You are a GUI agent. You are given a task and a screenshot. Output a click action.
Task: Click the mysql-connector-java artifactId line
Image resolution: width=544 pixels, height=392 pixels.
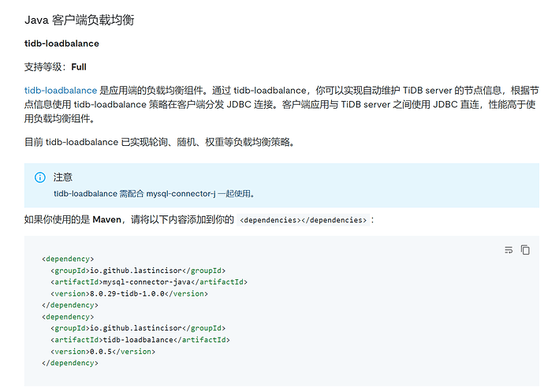click(x=149, y=282)
